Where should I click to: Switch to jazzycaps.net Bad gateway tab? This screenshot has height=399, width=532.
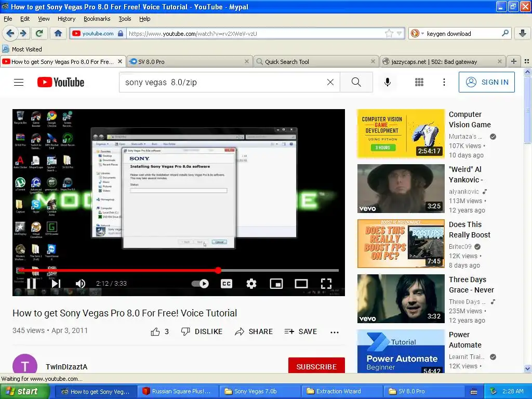point(443,61)
